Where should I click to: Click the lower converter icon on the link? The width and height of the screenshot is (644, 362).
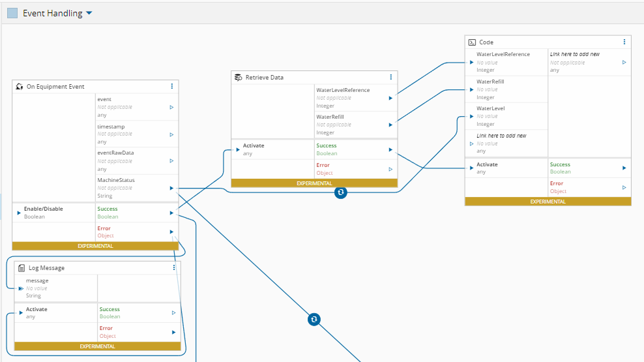(x=314, y=319)
